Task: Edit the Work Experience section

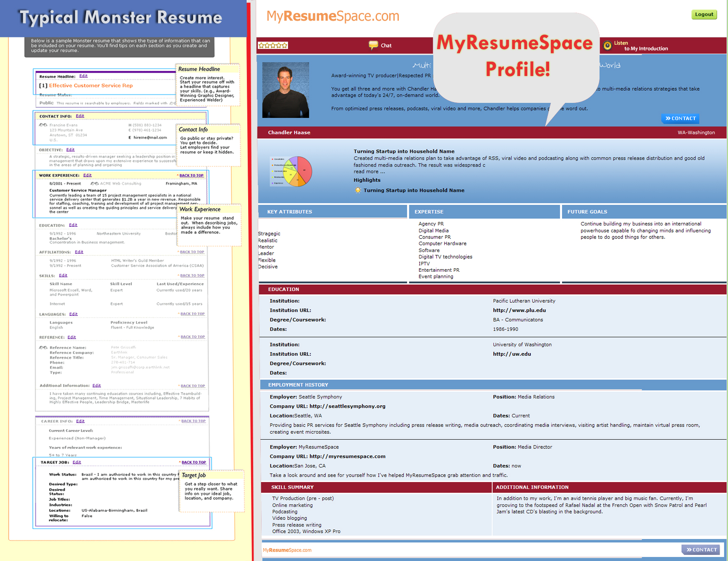Action: 87,175
